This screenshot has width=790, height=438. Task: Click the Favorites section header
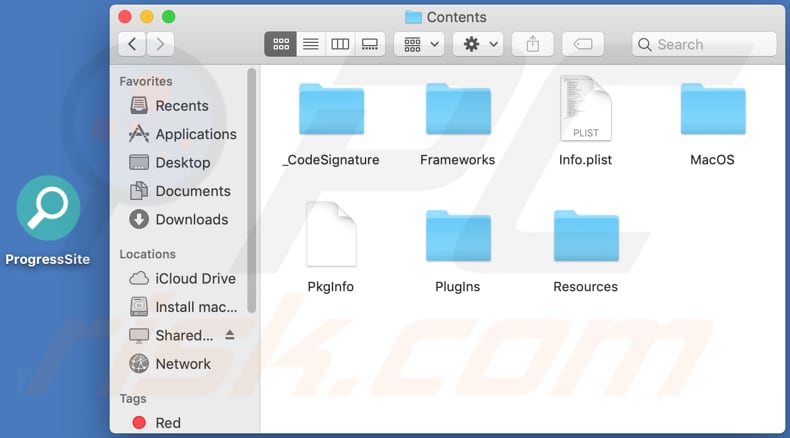click(146, 81)
